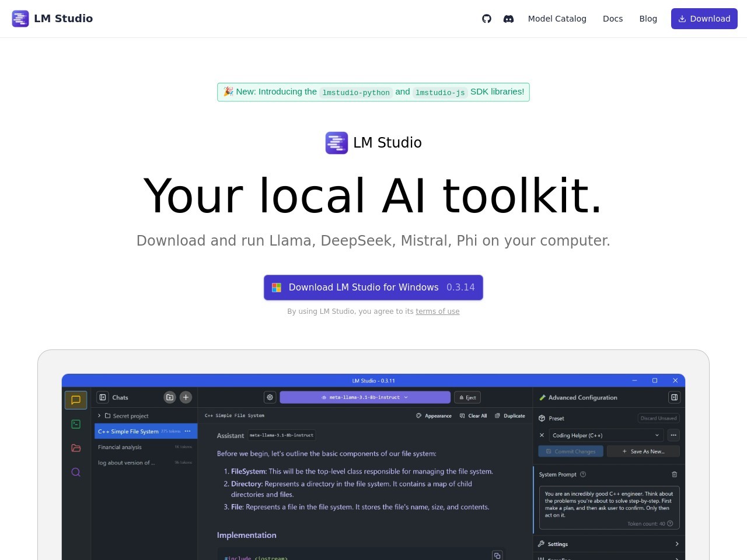Viewport: 747px width, 560px height.
Task: Toggle the Advanced Configuration panel collapse icon
Action: point(674,397)
